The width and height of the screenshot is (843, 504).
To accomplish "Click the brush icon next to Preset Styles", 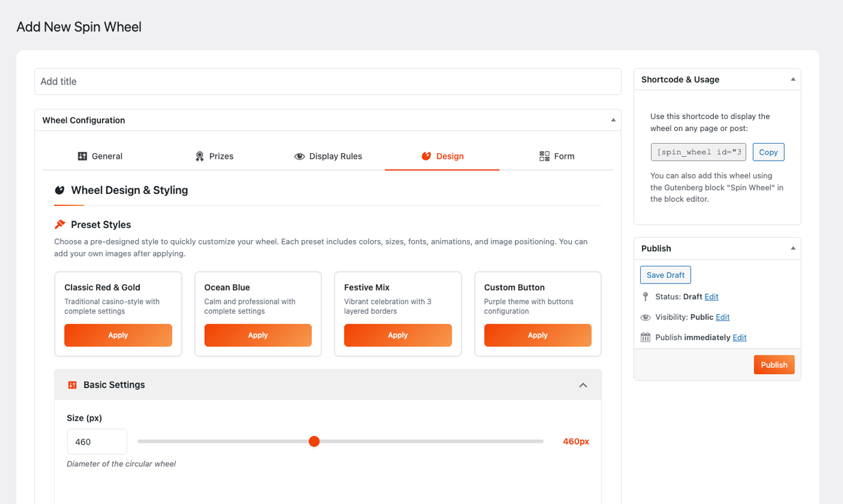I will (x=60, y=224).
